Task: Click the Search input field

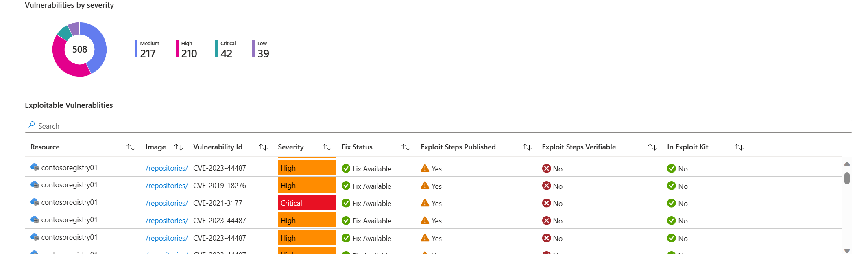Action: [438, 126]
